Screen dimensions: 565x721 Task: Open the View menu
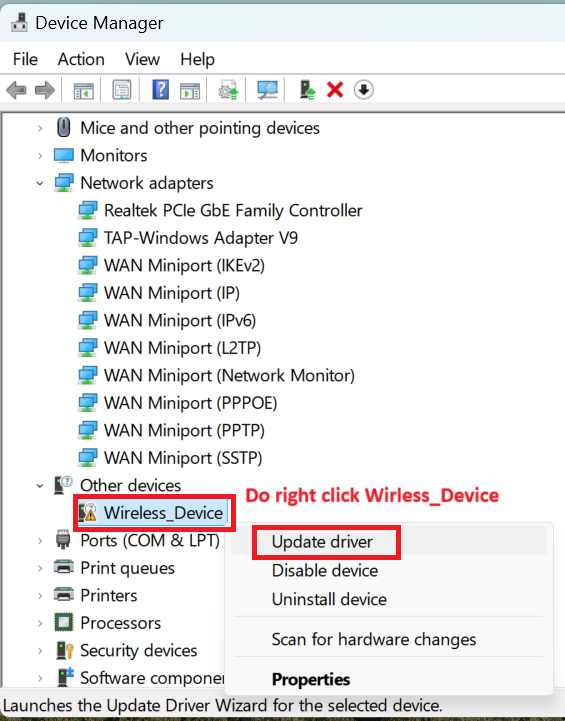[x=143, y=59]
